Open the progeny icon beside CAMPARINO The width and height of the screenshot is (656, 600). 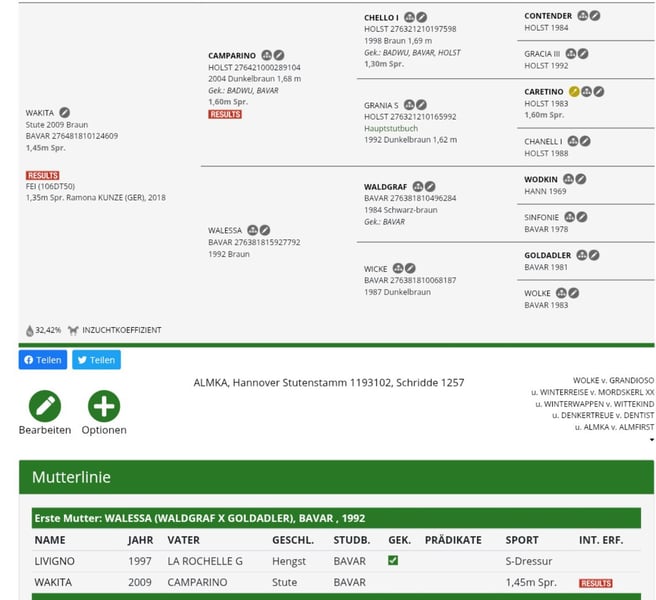(266, 55)
